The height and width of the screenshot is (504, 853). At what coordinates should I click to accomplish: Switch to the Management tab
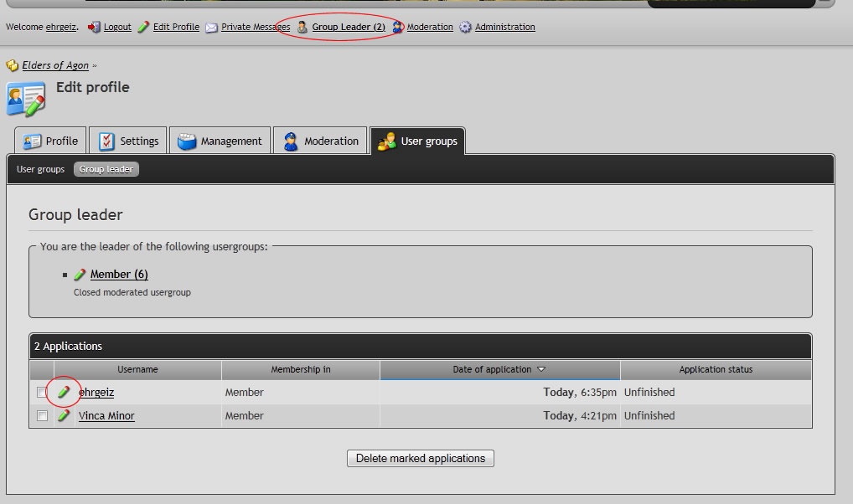point(220,141)
